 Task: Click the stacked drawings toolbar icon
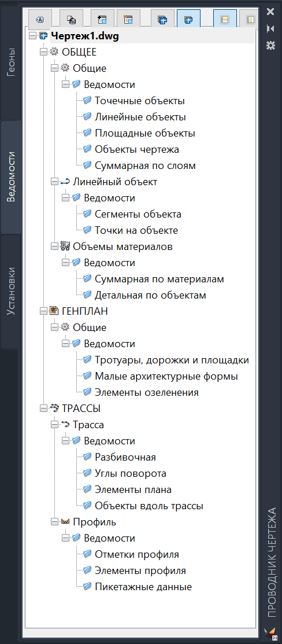[x=162, y=19]
